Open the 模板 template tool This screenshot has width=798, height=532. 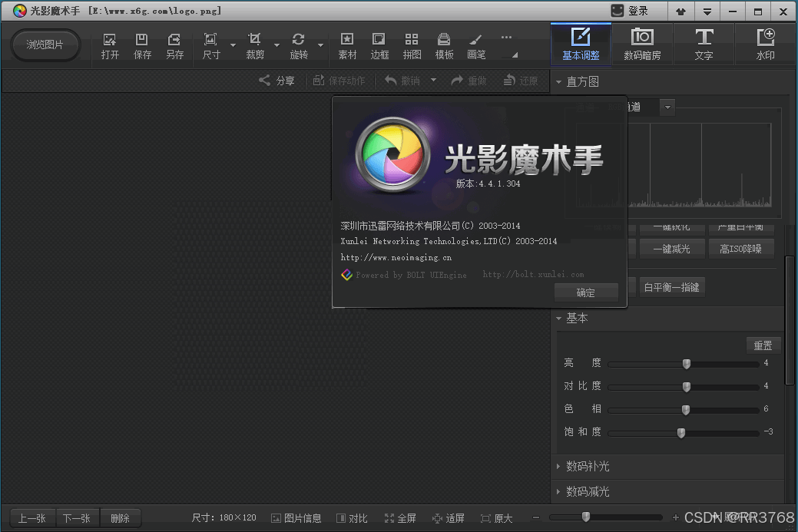pos(444,46)
